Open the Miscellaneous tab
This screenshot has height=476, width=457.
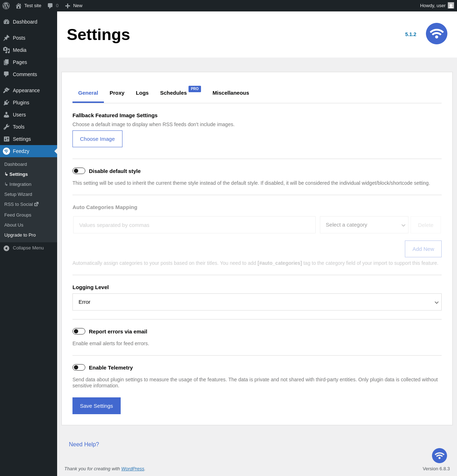(x=231, y=93)
